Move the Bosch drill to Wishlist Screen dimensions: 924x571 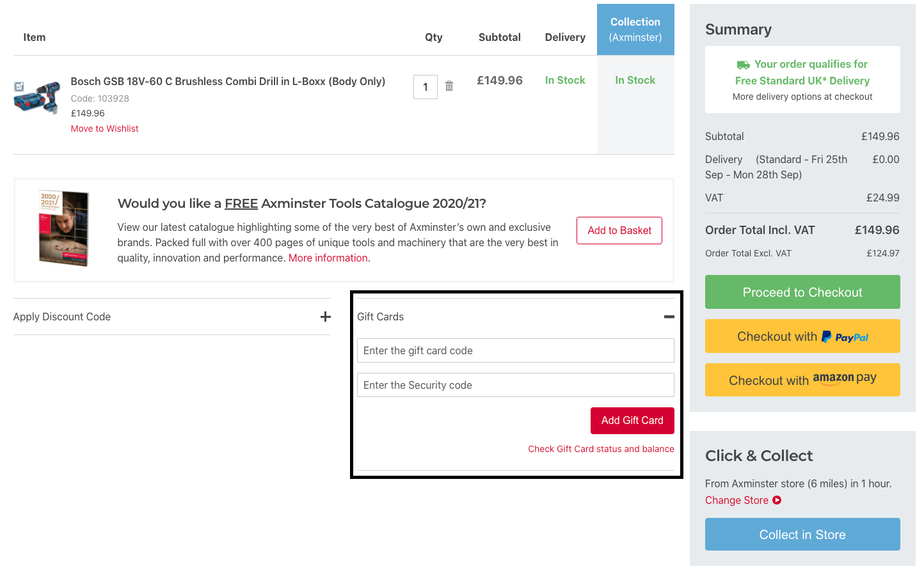pos(104,129)
